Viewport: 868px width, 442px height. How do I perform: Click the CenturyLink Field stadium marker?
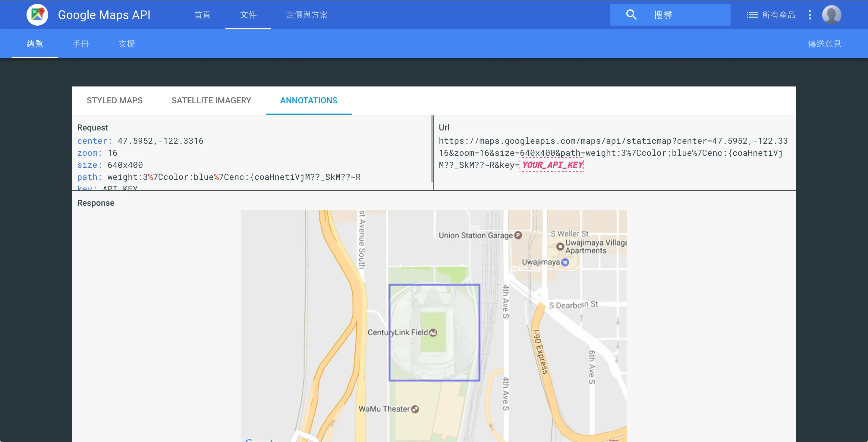pyautogui.click(x=433, y=333)
